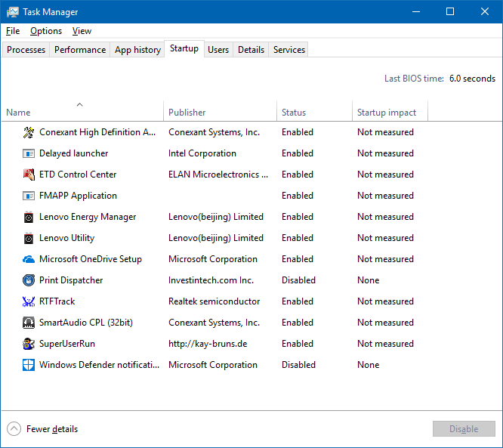This screenshot has height=448, width=503.
Task: Click the Delayed launcher row icon
Action: (29, 153)
